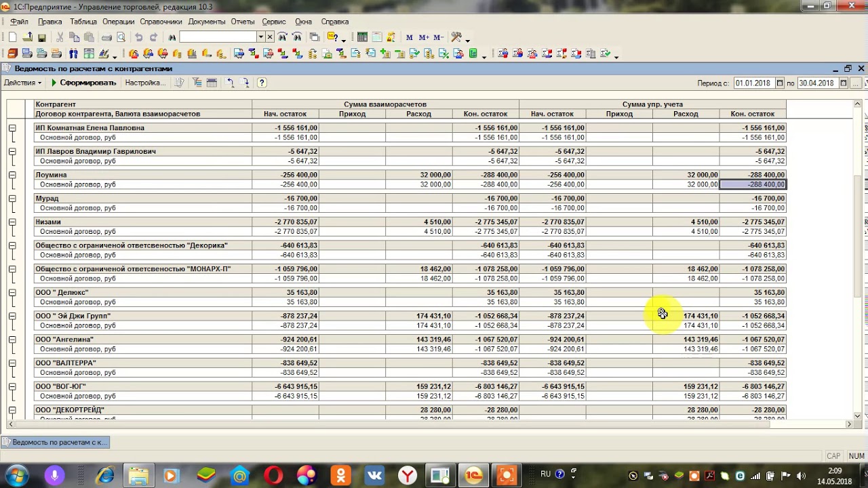The width and height of the screenshot is (868, 488).
Task: Open the Yandex browser taskbar icon
Action: point(407,476)
